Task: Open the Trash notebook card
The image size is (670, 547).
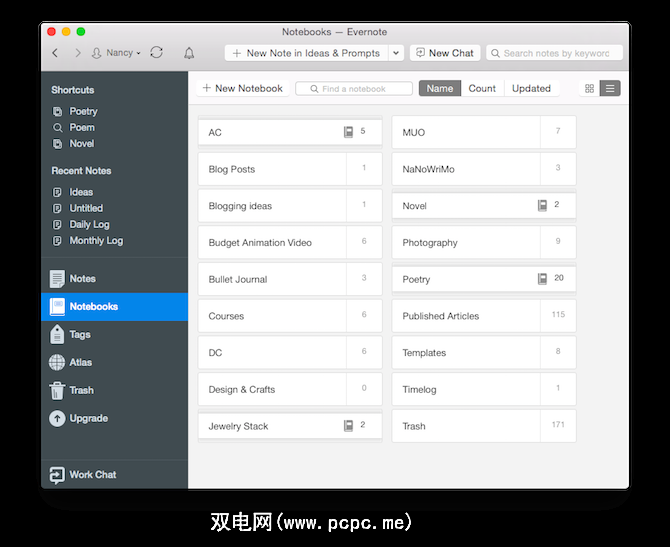Action: [484, 426]
